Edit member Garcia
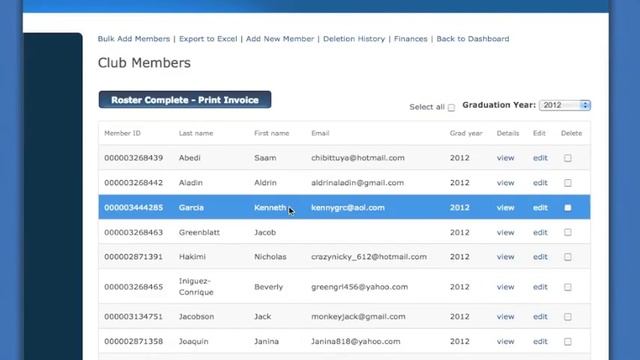 pyautogui.click(x=540, y=208)
